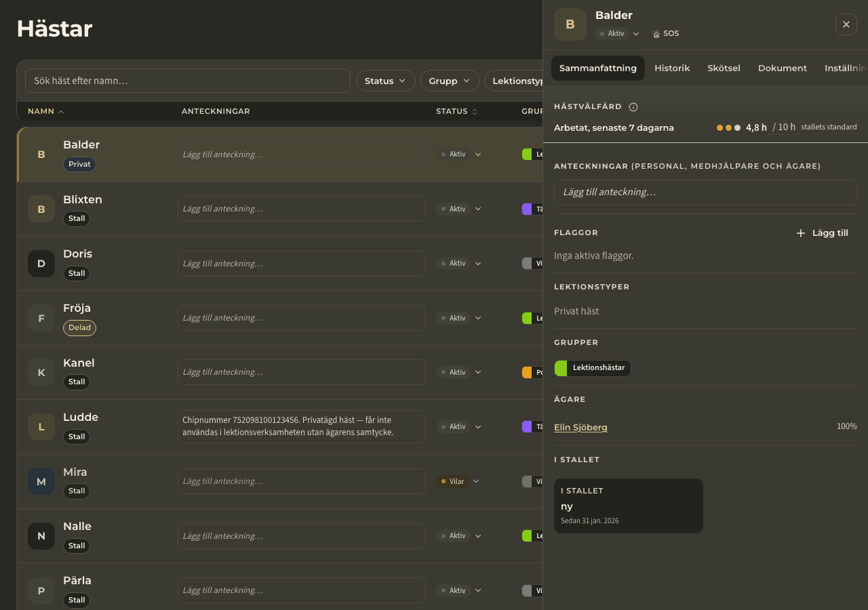
Task: Open the Grupp filter dropdown
Action: click(450, 81)
